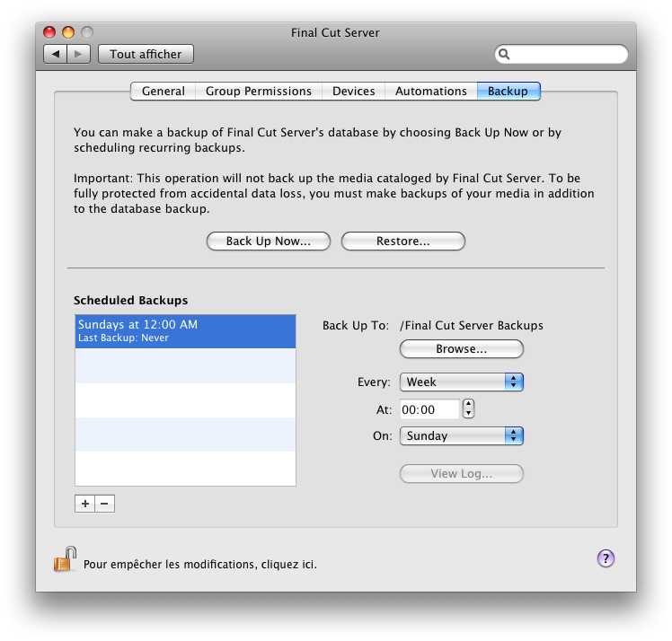The height and width of the screenshot is (641, 672).
Task: Click the View Log button
Action: [462, 474]
